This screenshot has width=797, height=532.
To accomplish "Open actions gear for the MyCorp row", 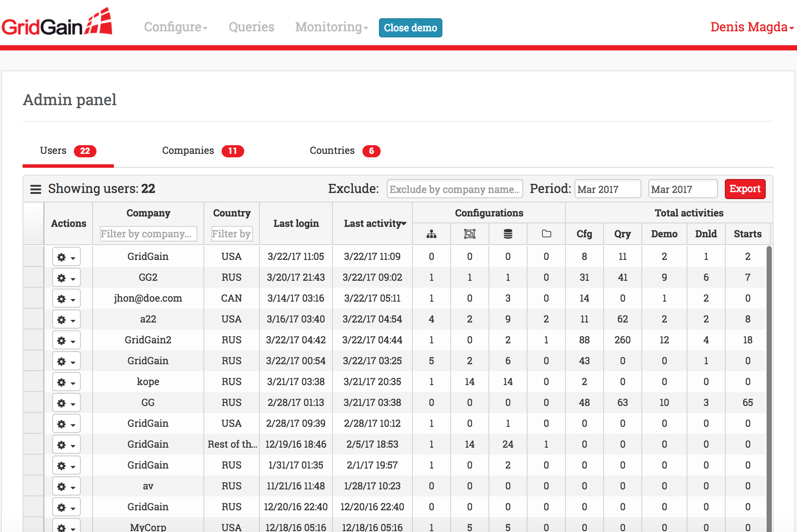I will click(66, 525).
